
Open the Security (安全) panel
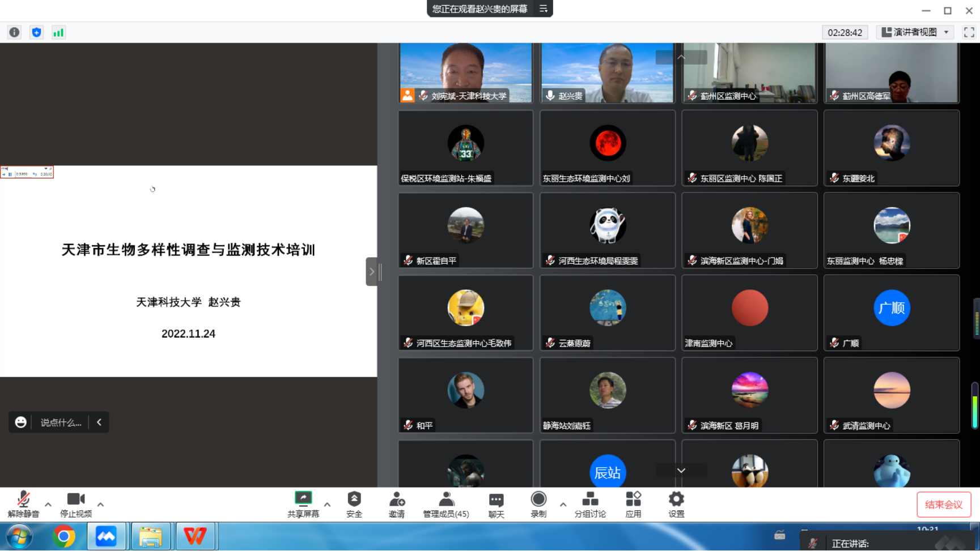[354, 504]
